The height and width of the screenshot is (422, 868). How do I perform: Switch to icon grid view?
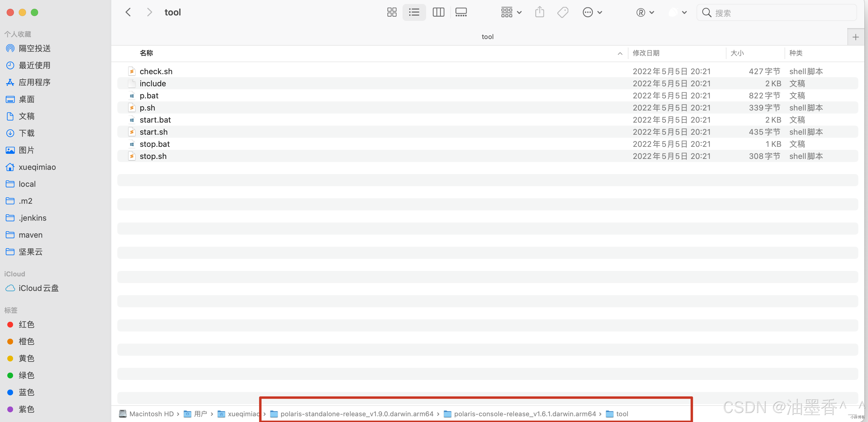pyautogui.click(x=392, y=12)
